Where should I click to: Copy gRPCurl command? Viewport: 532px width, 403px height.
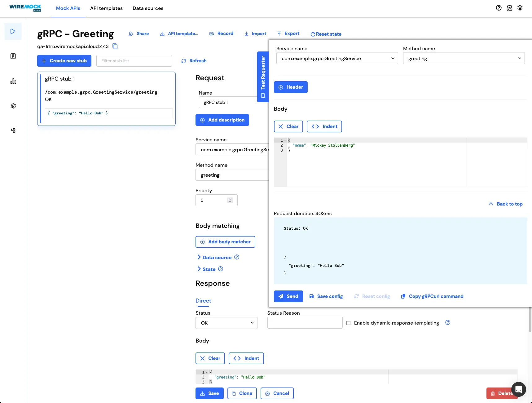(432, 296)
